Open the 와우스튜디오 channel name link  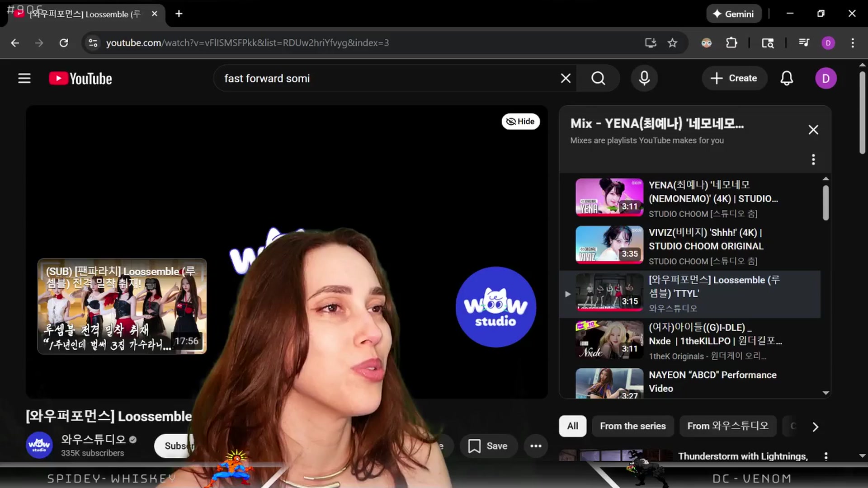tap(94, 439)
